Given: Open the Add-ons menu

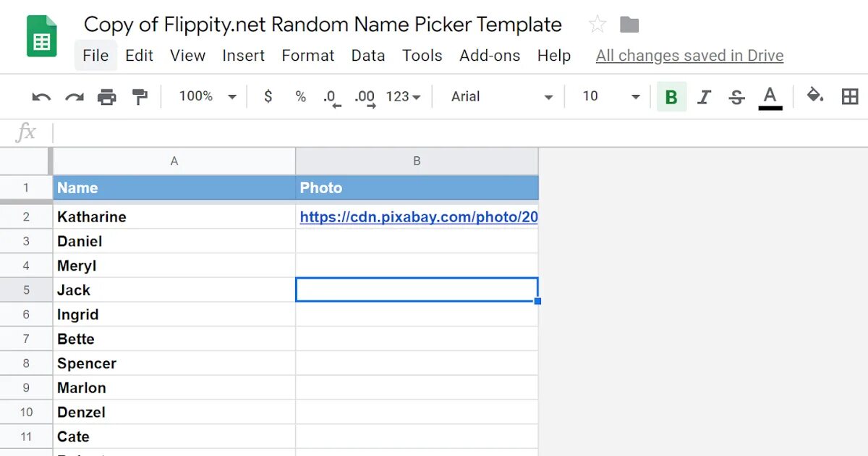Looking at the screenshot, I should [x=490, y=56].
